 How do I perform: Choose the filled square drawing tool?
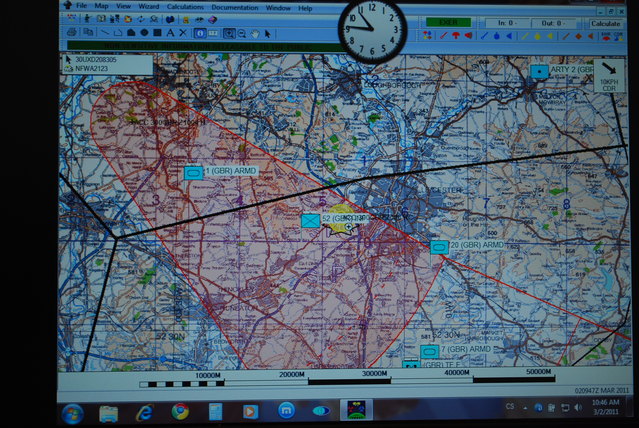[157, 33]
